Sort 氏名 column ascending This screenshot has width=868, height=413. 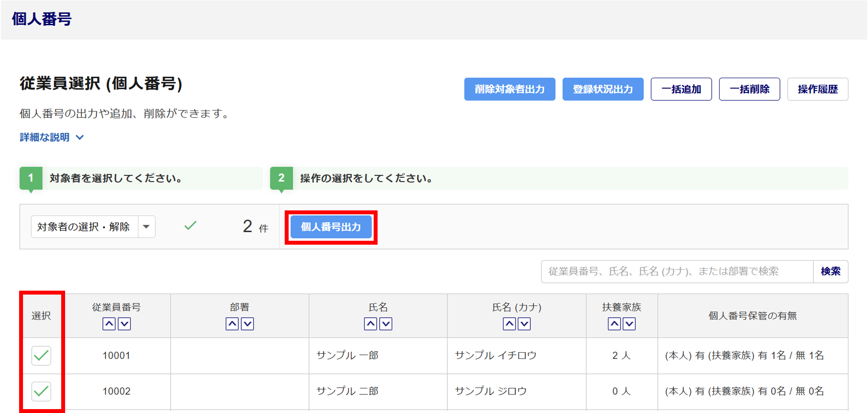370,324
